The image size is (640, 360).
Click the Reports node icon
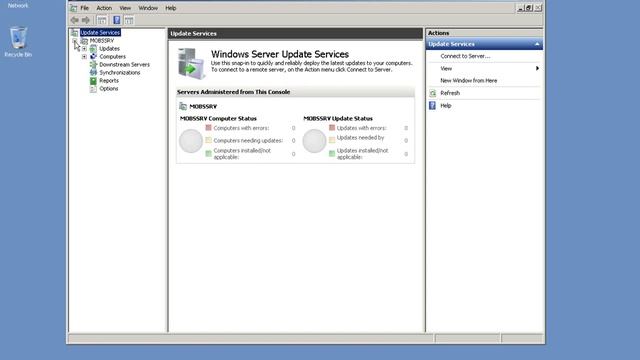click(93, 81)
